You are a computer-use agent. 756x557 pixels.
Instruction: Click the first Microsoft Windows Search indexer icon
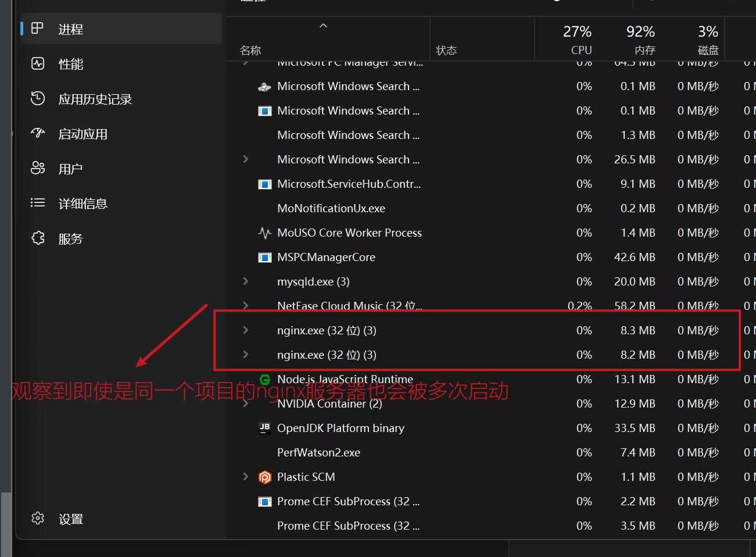(x=264, y=87)
